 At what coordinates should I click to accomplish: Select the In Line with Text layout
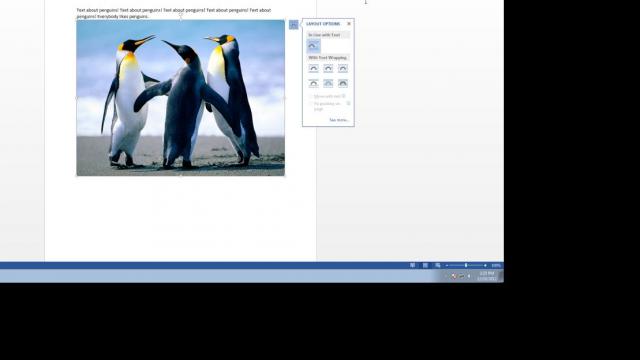[313, 46]
